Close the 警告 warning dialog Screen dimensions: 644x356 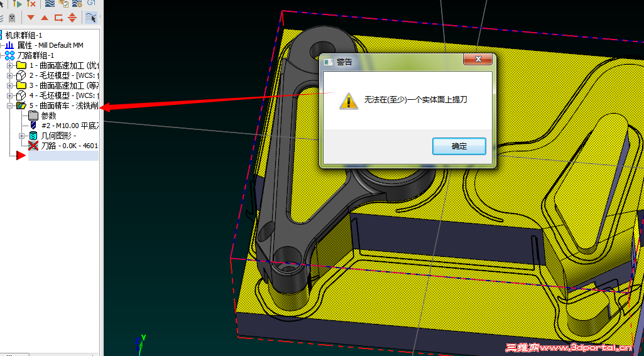[x=478, y=59]
